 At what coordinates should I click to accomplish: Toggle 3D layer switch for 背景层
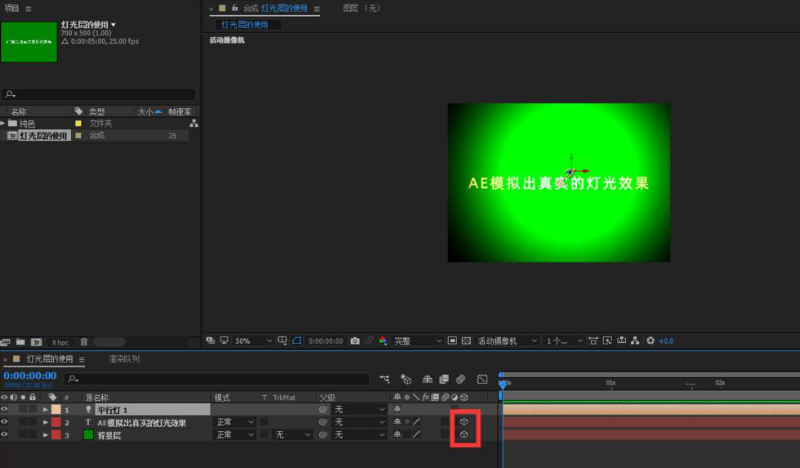coord(464,435)
